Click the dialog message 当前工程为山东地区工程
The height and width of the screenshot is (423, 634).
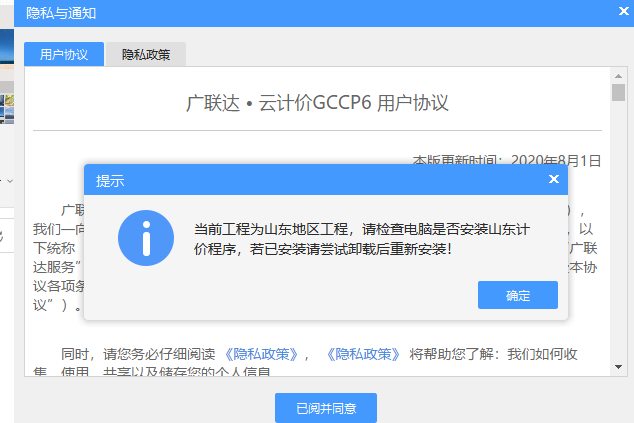[271, 229]
